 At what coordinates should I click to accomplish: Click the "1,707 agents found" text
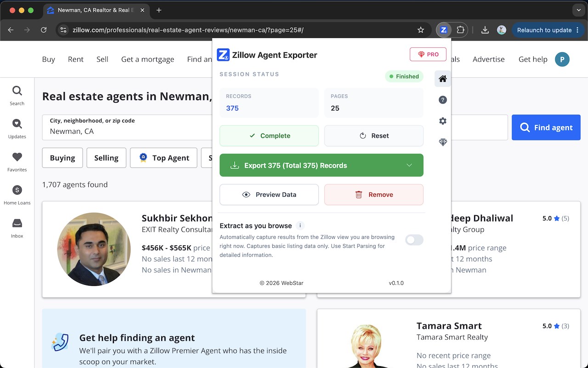coord(75,184)
